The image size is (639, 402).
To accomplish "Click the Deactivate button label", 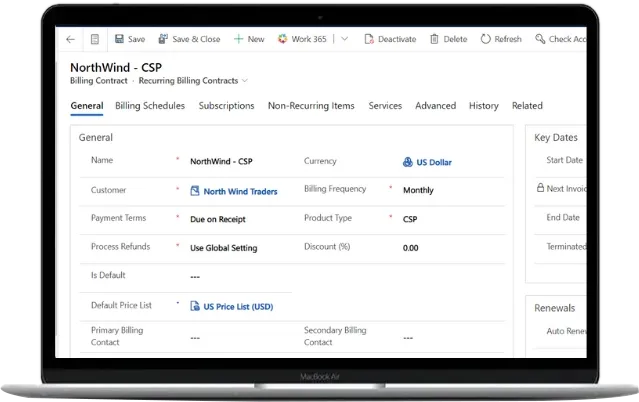I will pos(397,39).
